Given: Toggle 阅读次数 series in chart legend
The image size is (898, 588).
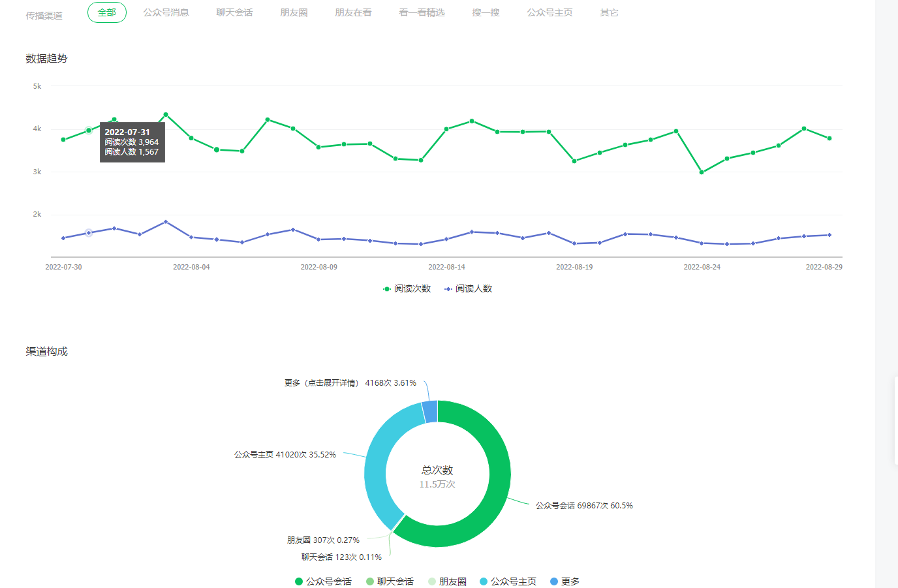Looking at the screenshot, I should 407,288.
